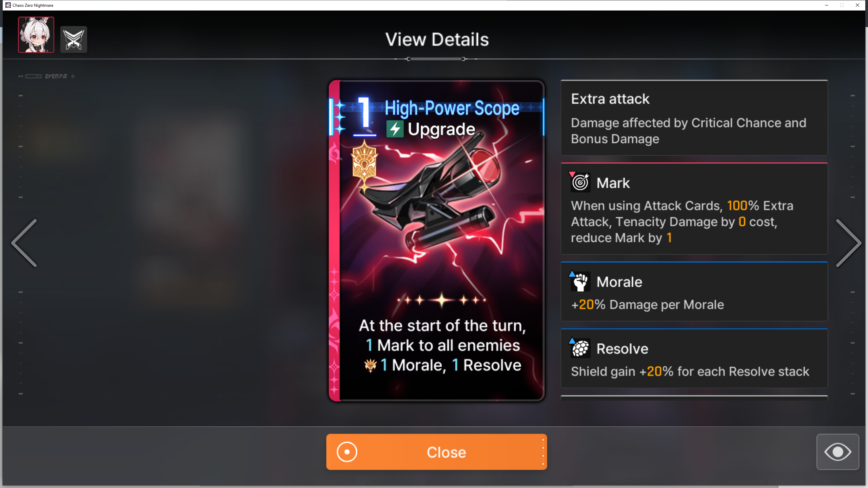Viewport: 868px width, 488px height.
Task: Click the Resolve keyword description
Action: [x=690, y=371]
